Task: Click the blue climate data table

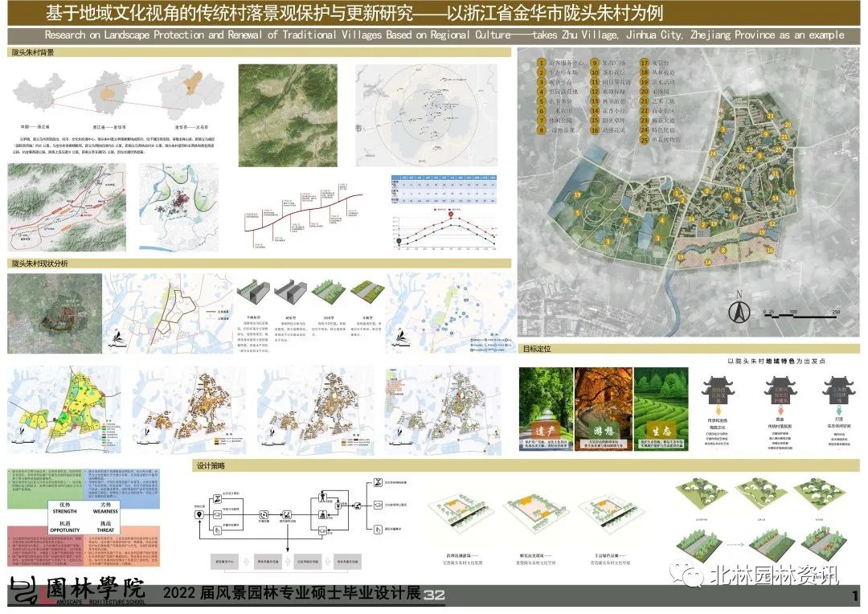Action: point(444,190)
